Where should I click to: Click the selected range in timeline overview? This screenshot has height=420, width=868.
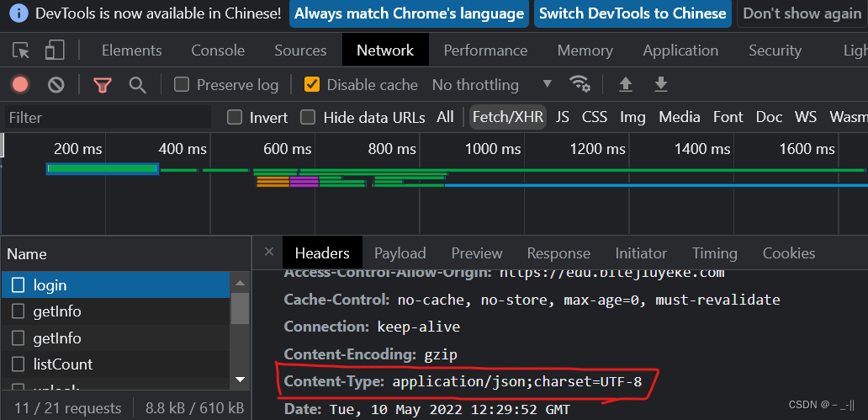tap(103, 169)
